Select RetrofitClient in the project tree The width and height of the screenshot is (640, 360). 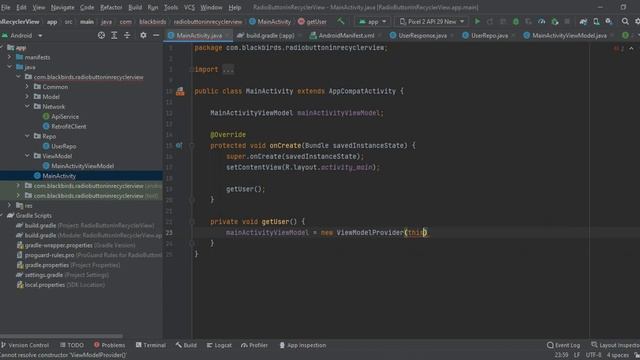tap(64, 126)
